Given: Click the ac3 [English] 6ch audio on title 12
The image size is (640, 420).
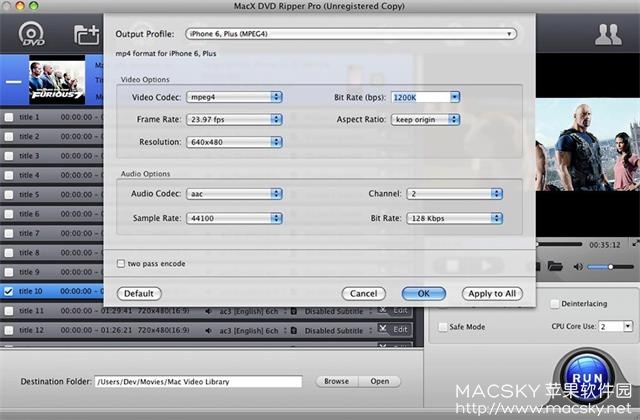Looking at the screenshot, I should (249, 331).
